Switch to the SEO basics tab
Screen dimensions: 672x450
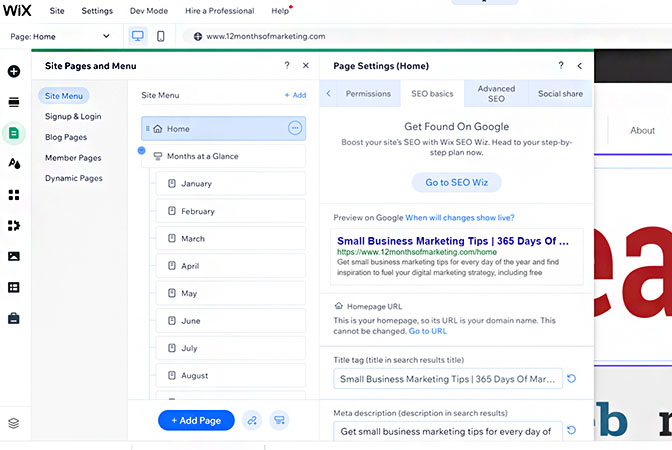tap(432, 93)
